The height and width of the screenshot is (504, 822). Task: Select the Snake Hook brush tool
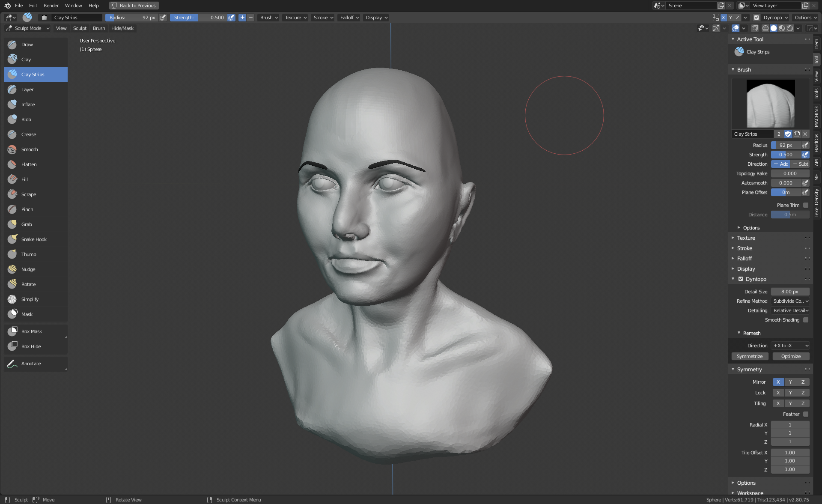[x=34, y=239]
